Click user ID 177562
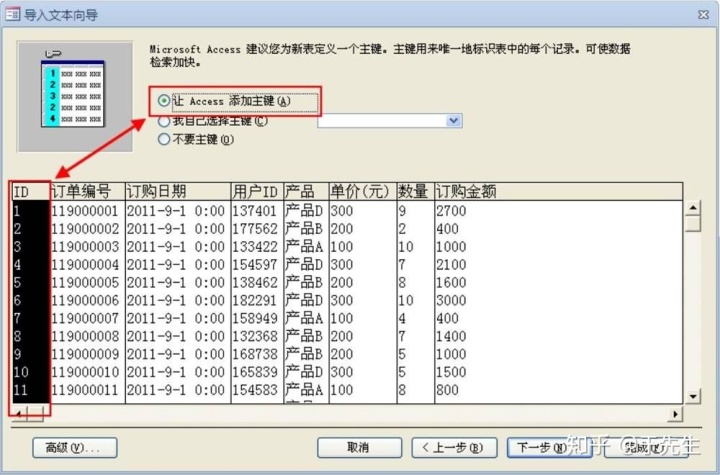The width and height of the screenshot is (720, 475). pyautogui.click(x=255, y=229)
